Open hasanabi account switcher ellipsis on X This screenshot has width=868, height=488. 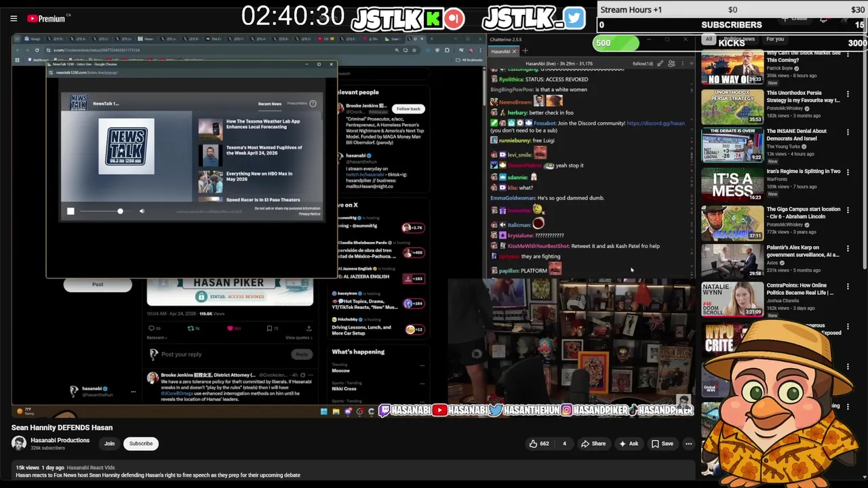coord(133,392)
